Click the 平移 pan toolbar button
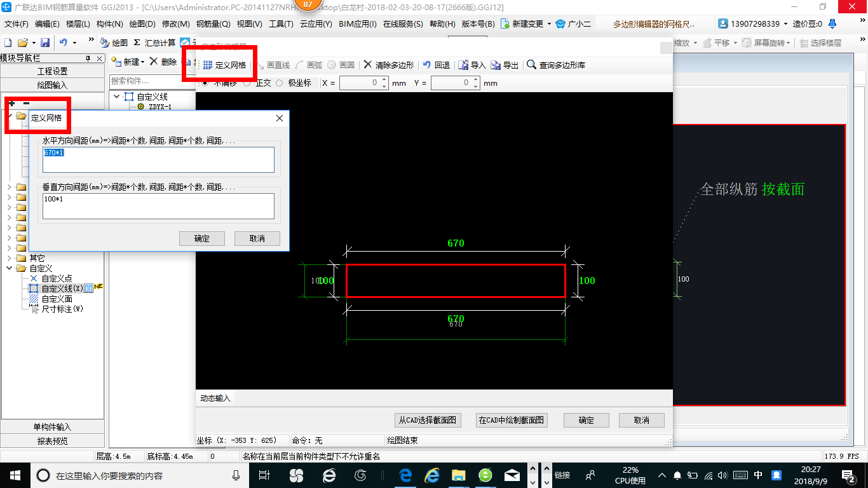Image resolution: width=868 pixels, height=488 pixels. [x=717, y=43]
